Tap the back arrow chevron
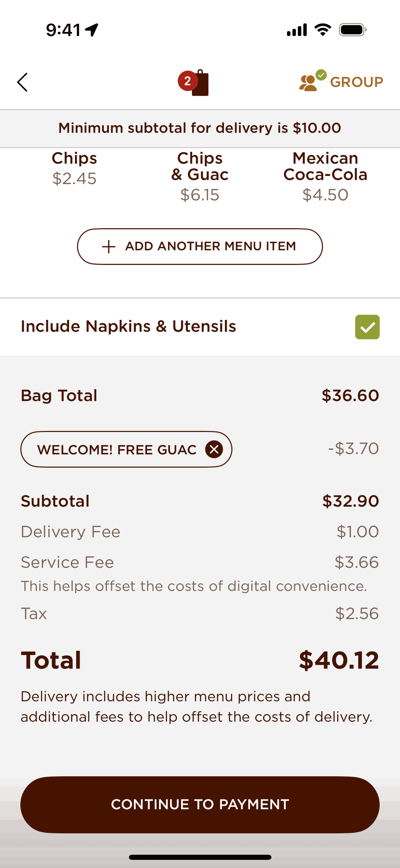 coord(22,82)
